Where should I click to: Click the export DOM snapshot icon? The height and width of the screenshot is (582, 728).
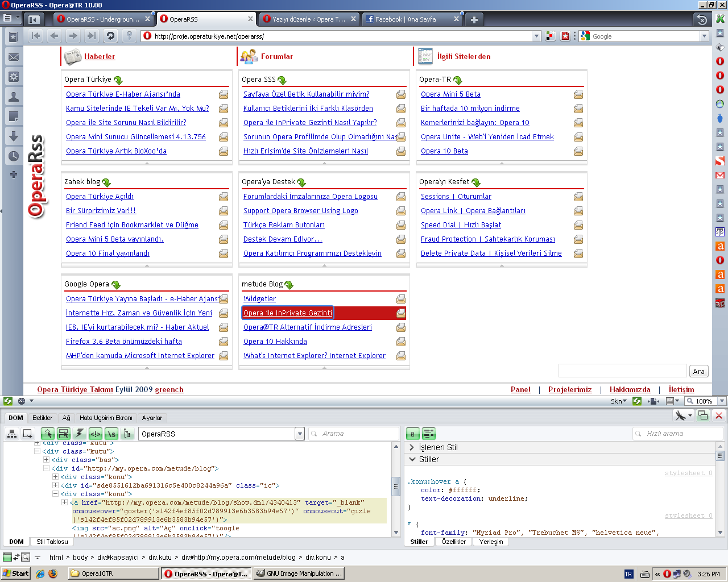(27, 434)
